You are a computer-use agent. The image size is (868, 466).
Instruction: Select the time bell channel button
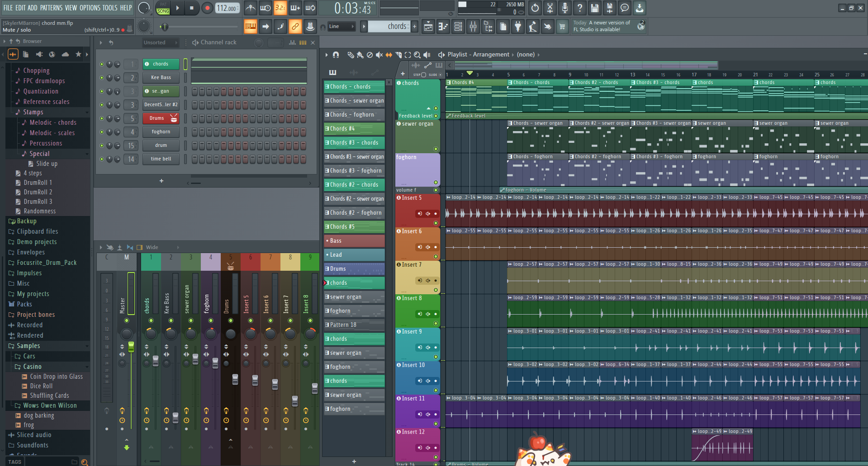161,159
